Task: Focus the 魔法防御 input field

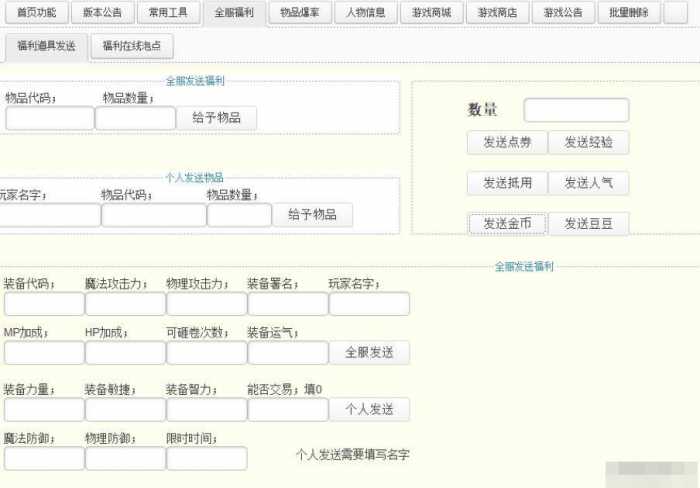Action: point(44,459)
